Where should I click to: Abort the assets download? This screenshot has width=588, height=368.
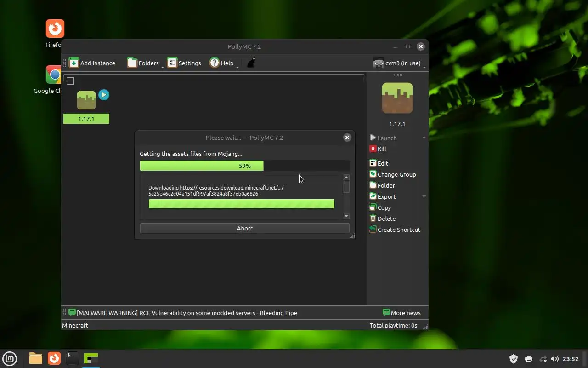pos(245,228)
